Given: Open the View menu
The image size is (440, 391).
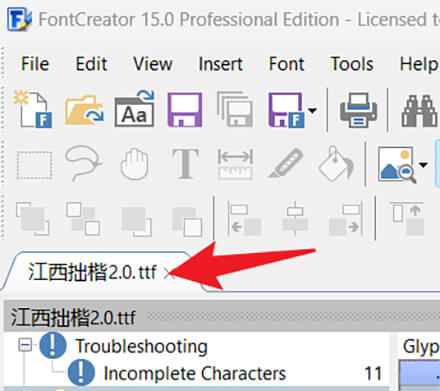Looking at the screenshot, I should (x=153, y=64).
